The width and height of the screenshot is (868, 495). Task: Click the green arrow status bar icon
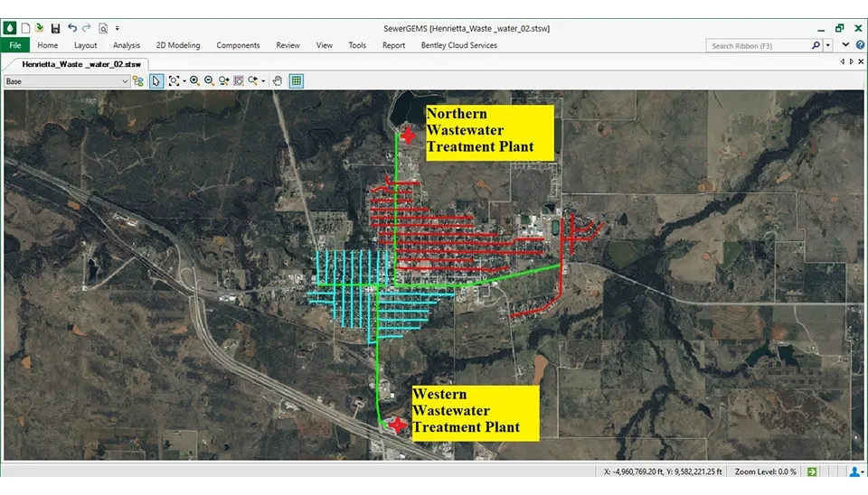pos(812,472)
